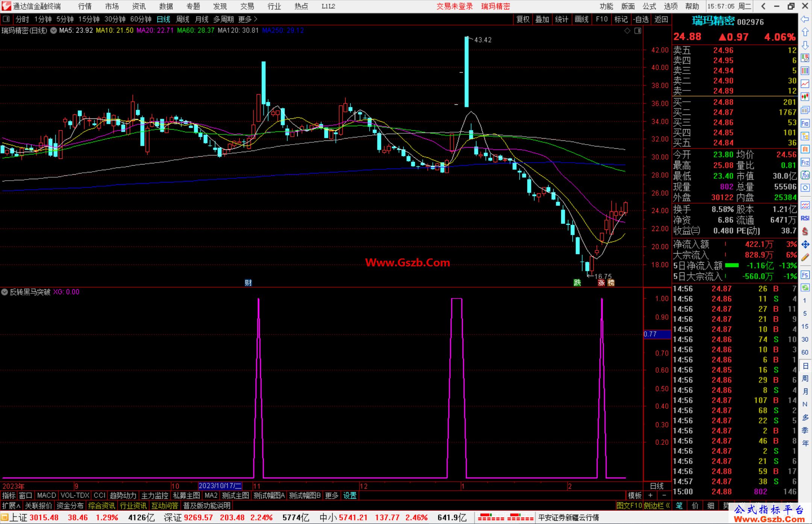The width and height of the screenshot is (812, 524).
Task: Switch to 60-minute period in right sidebar
Action: 805,352
